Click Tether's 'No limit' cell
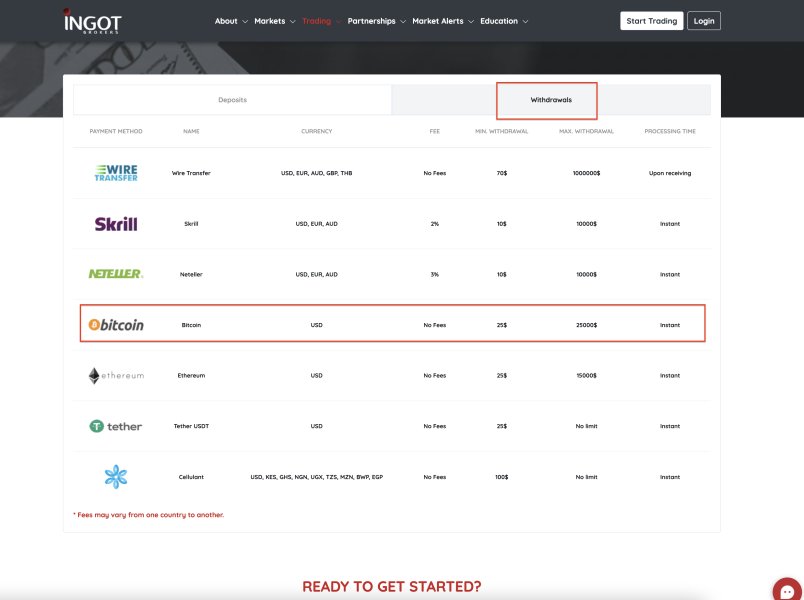 [x=586, y=426]
